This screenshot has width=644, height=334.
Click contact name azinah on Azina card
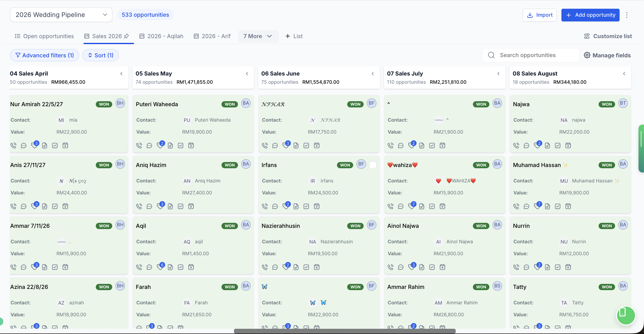coord(77,303)
